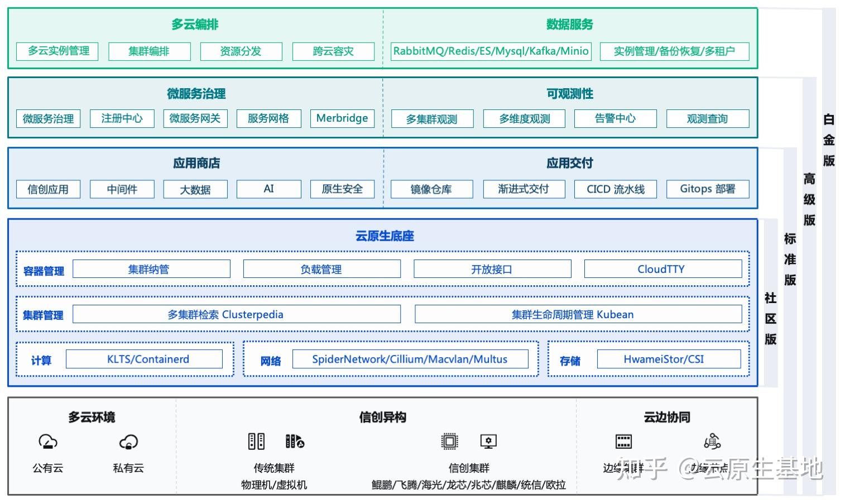845x504 pixels.
Task: Click the 云原生底座 heading
Action: pyautogui.click(x=385, y=236)
